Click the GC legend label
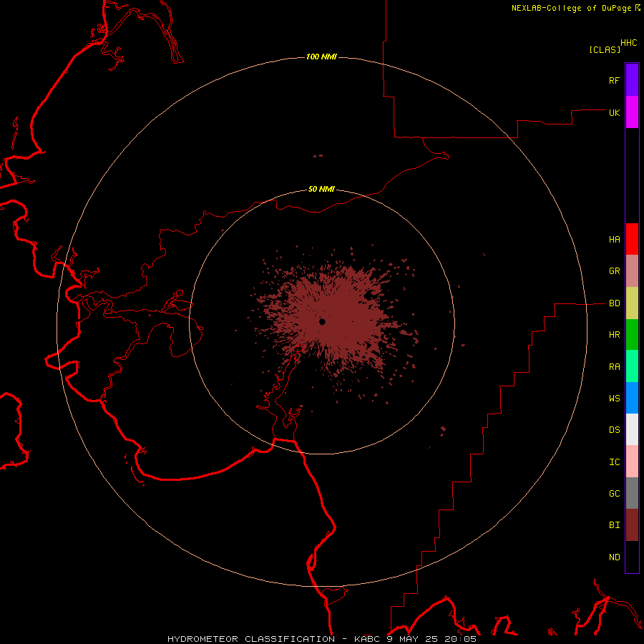Screen dimensions: 644x644 click(x=614, y=494)
